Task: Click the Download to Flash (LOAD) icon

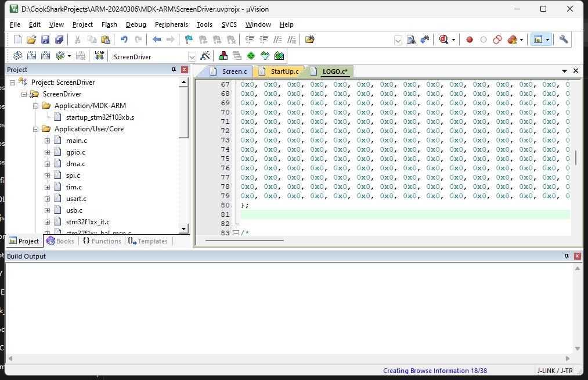Action: [99, 56]
